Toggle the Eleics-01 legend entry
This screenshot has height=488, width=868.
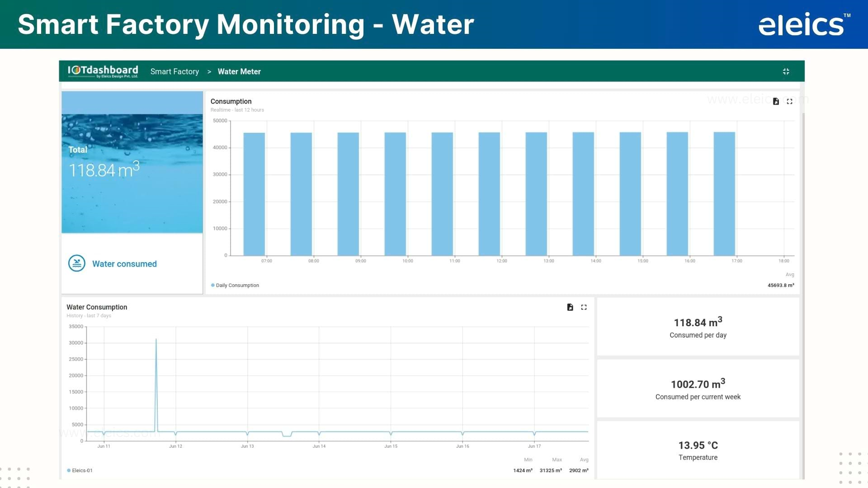80,470
